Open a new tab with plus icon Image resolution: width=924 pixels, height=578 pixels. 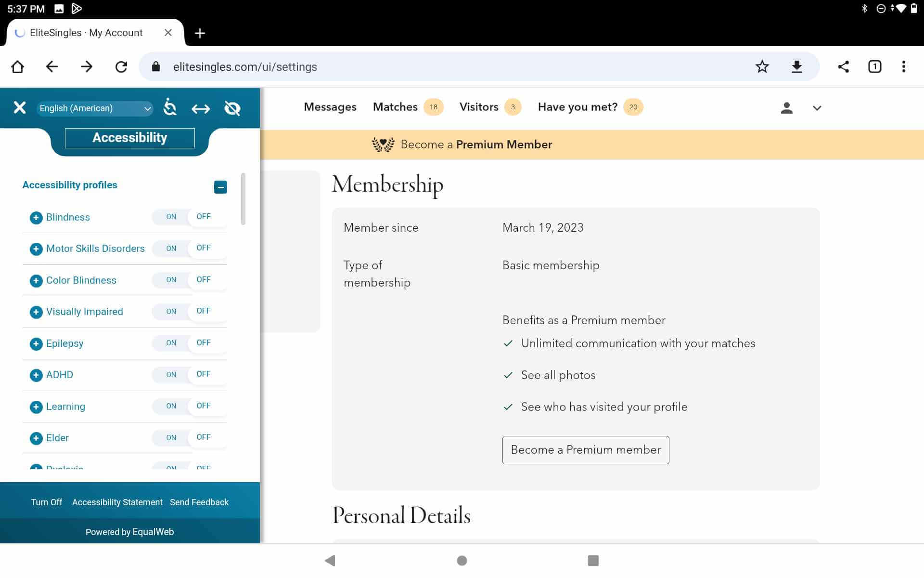[200, 33]
